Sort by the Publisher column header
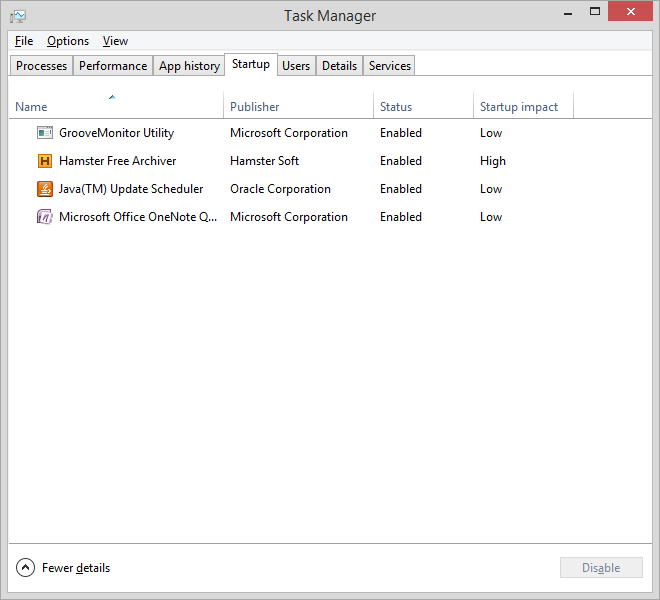 [255, 107]
